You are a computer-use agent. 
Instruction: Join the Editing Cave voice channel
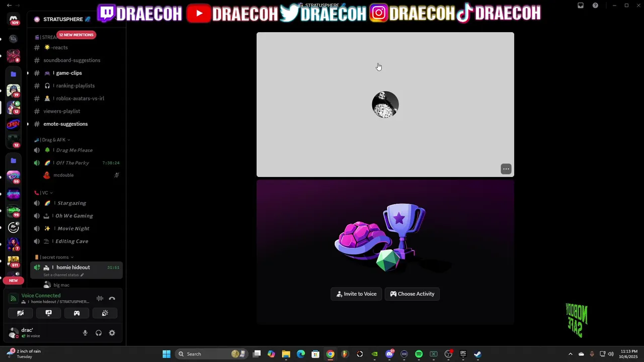[x=75, y=241]
